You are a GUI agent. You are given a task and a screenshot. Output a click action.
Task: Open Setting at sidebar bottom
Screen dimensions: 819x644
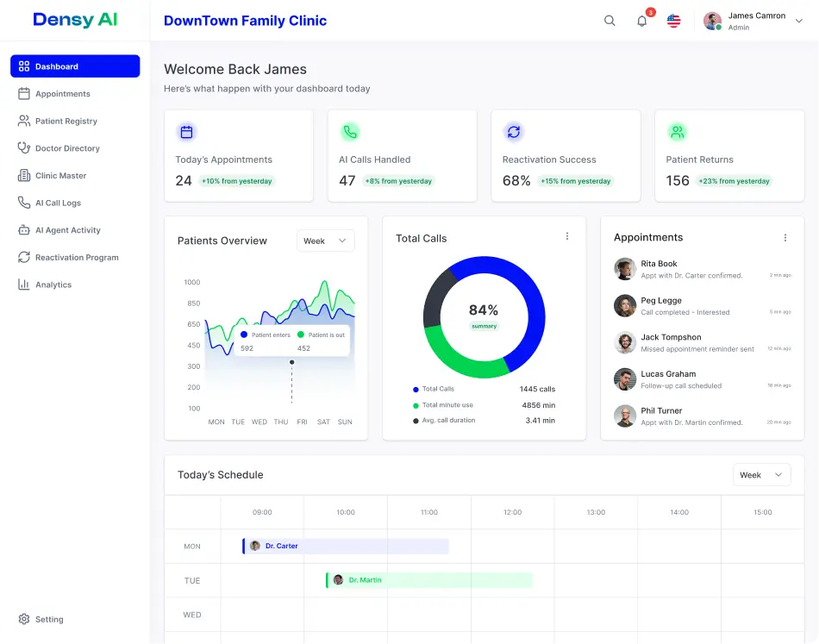49,619
